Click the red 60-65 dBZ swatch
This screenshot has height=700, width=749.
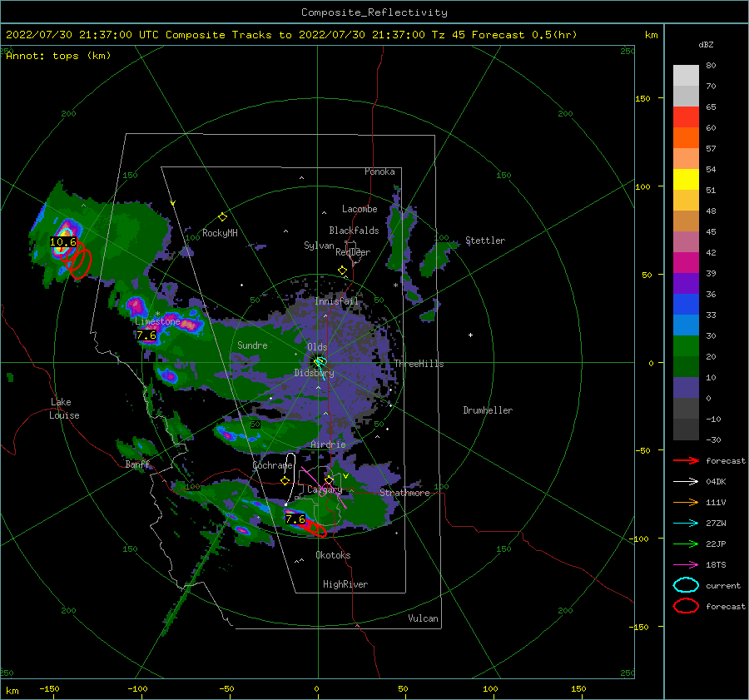tap(686, 117)
